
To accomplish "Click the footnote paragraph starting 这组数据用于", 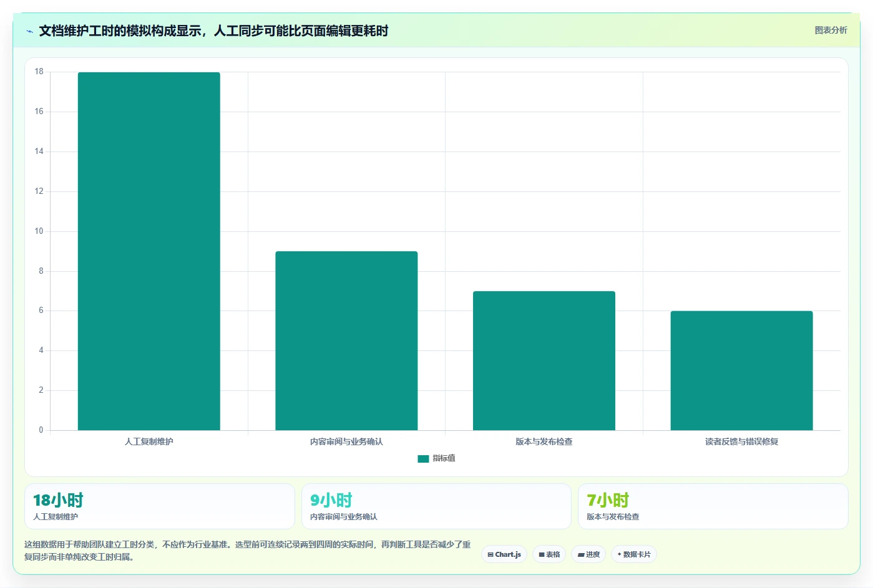I will (248, 551).
